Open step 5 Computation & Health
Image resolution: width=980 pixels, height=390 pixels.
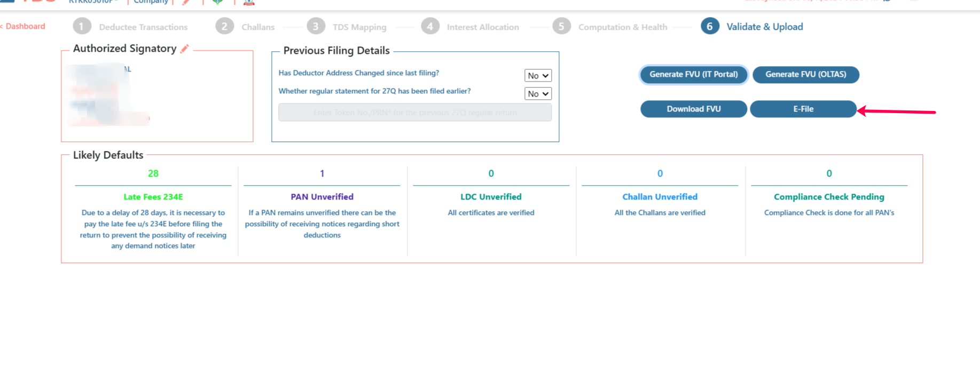pyautogui.click(x=610, y=27)
